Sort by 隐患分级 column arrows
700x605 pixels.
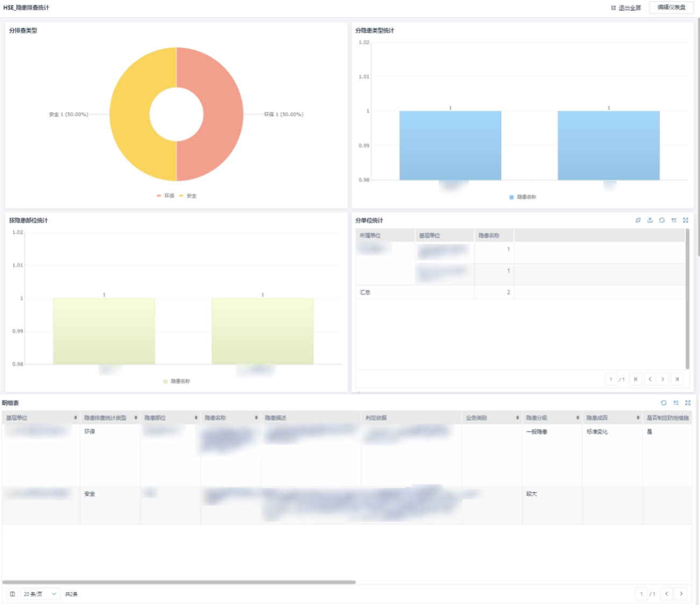click(577, 418)
